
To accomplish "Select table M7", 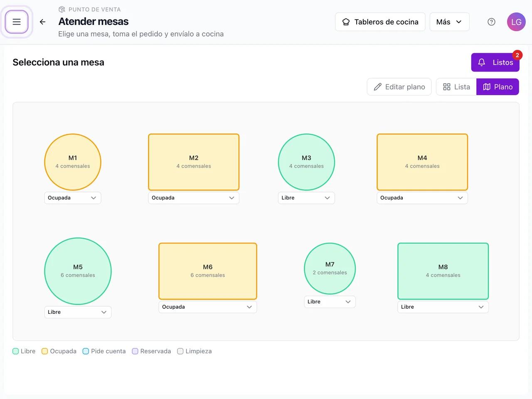I will 330,268.
